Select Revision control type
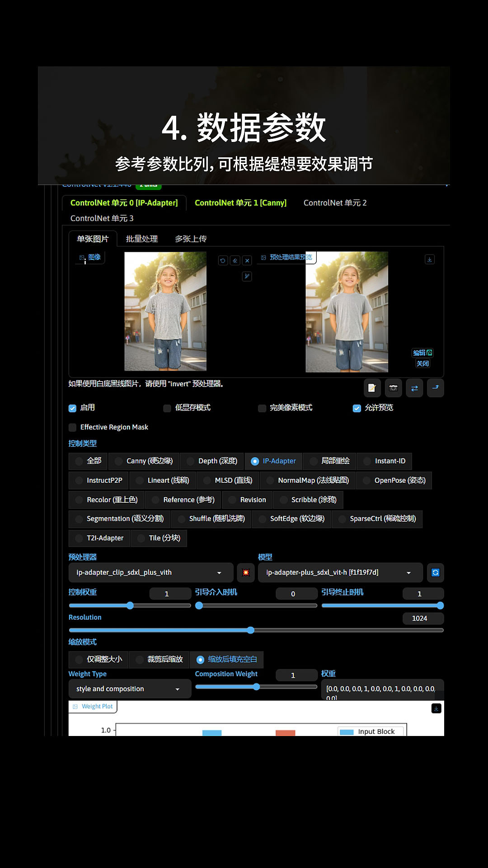 247,500
